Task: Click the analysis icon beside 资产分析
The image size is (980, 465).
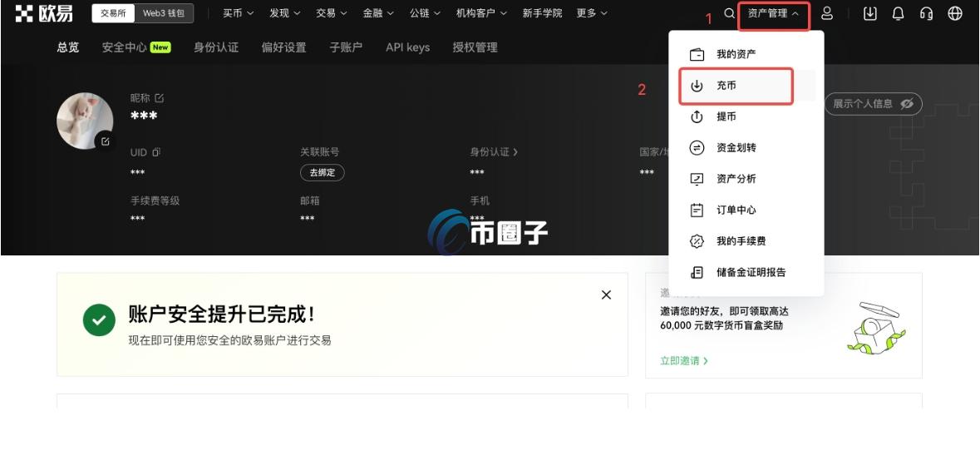Action: coord(697,179)
